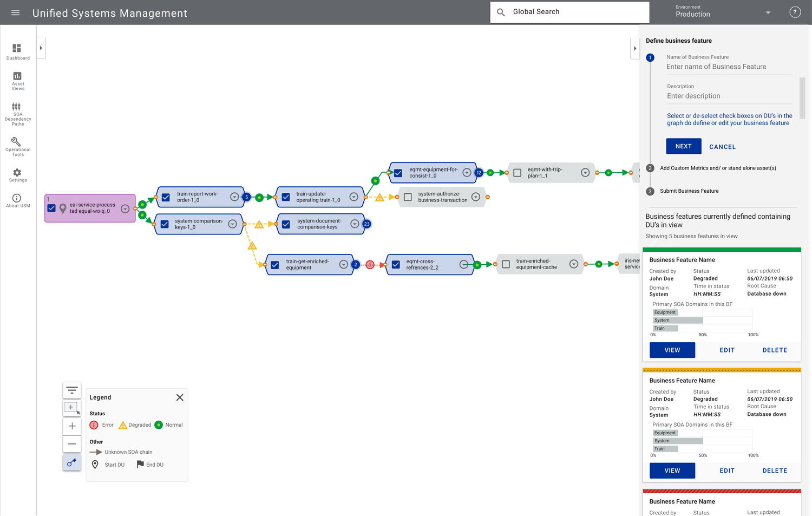Open SOA Dependency Paths in sidebar

[x=18, y=114]
